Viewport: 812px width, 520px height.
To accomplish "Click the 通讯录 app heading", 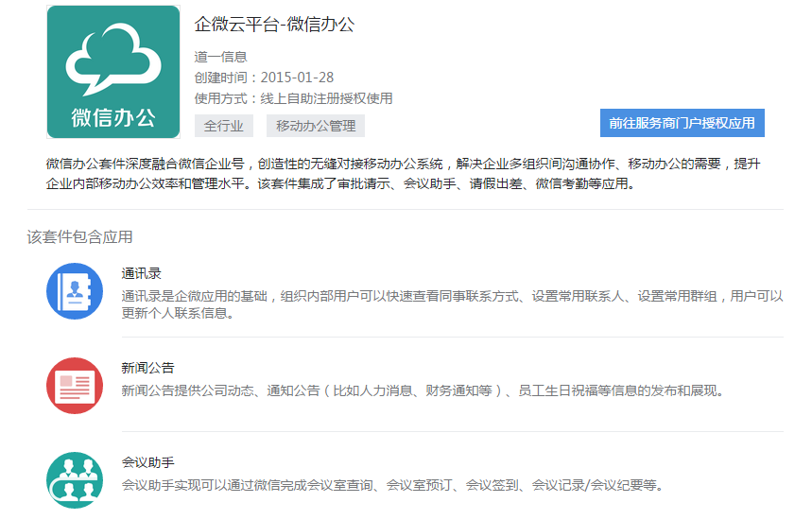I will (142, 273).
